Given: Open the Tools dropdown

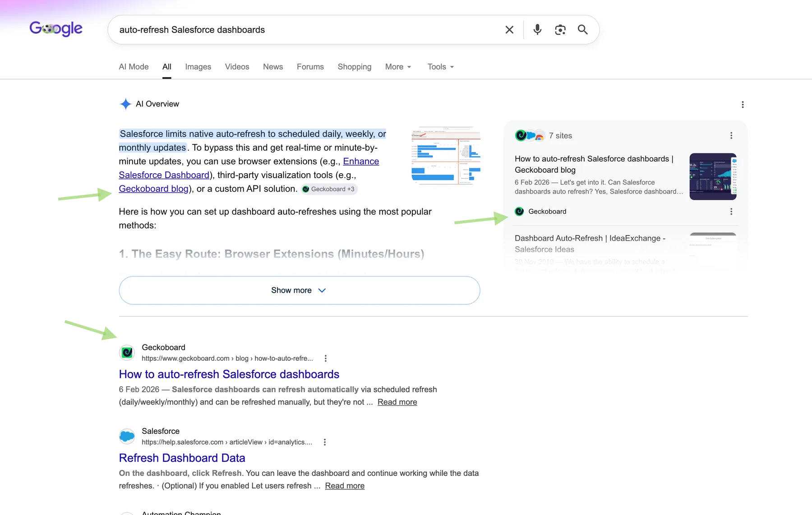Looking at the screenshot, I should (x=441, y=67).
